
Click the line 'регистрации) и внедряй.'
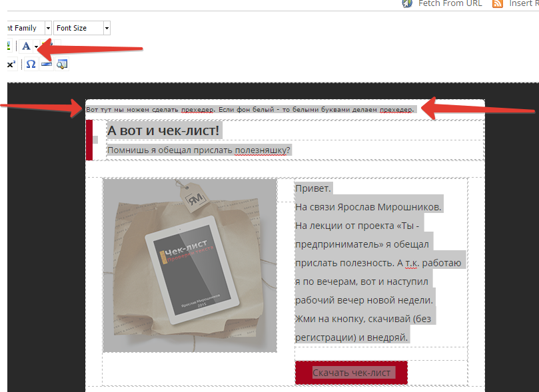[351, 337]
